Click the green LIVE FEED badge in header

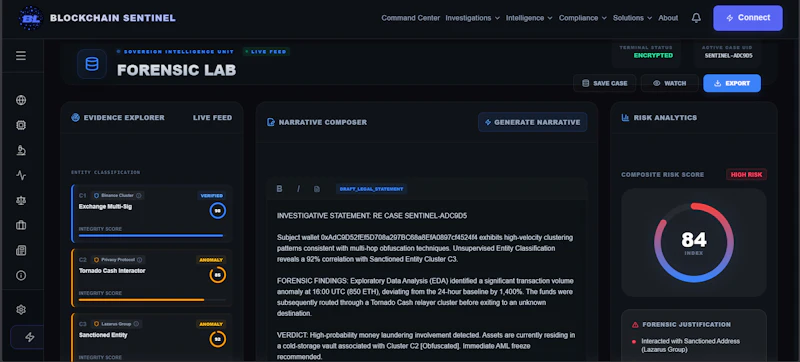point(266,51)
